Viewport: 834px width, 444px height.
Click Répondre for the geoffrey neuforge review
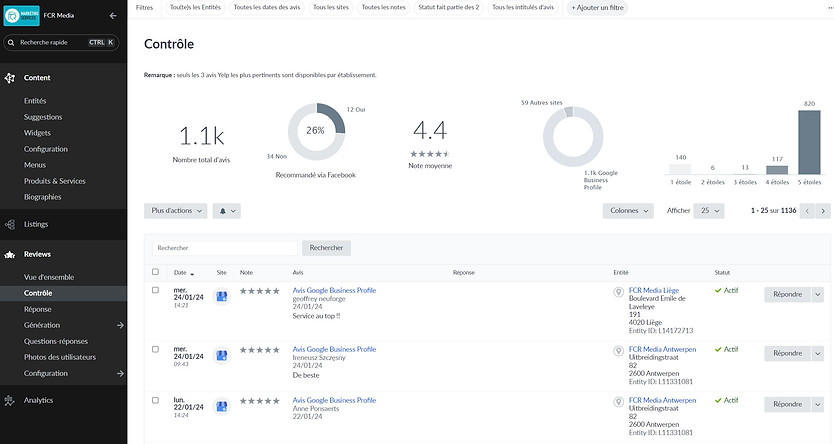788,295
